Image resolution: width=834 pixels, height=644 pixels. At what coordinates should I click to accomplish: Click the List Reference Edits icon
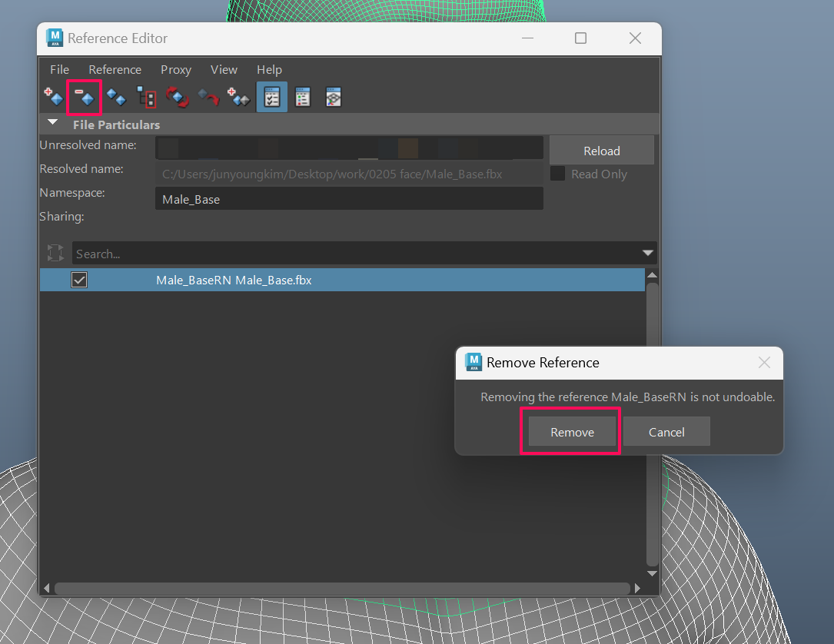(x=303, y=98)
